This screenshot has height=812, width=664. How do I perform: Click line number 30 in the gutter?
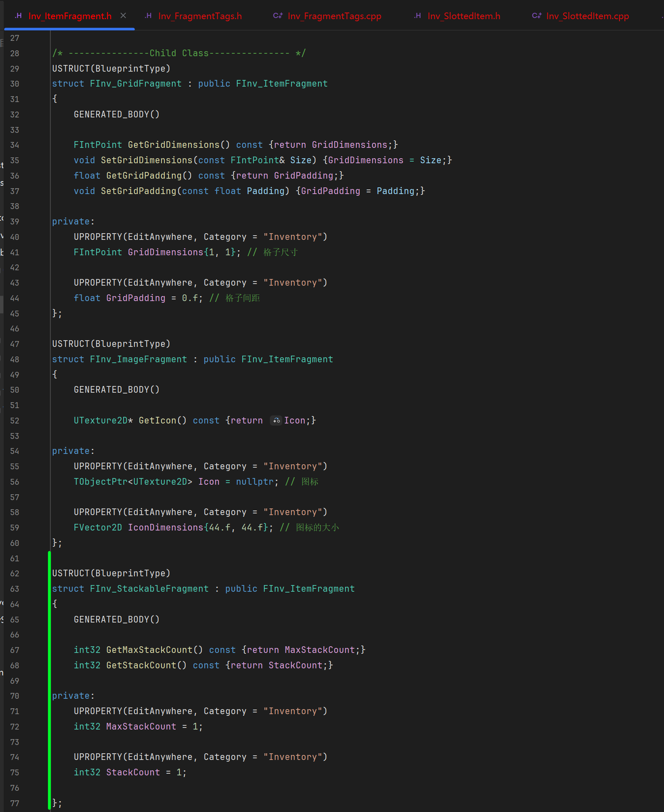15,84
